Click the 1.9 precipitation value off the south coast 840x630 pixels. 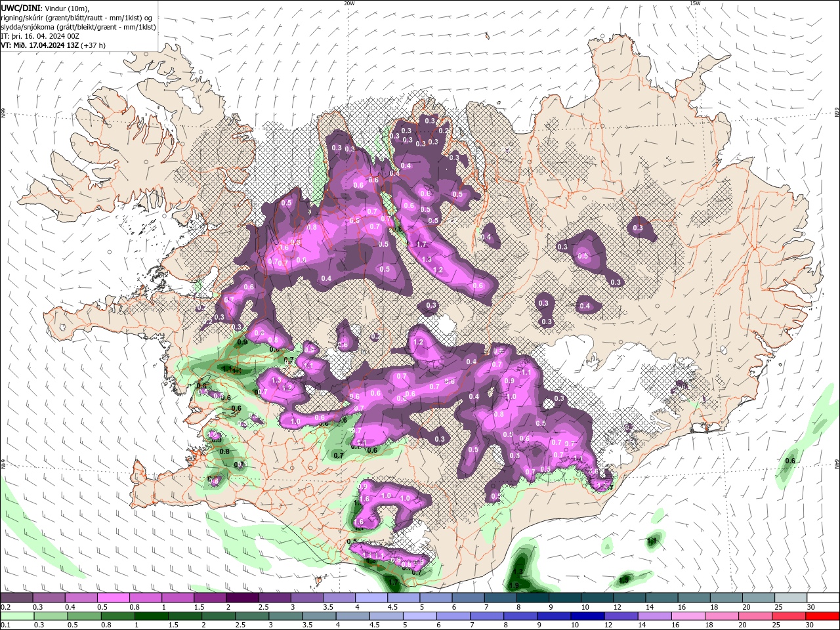(x=515, y=585)
